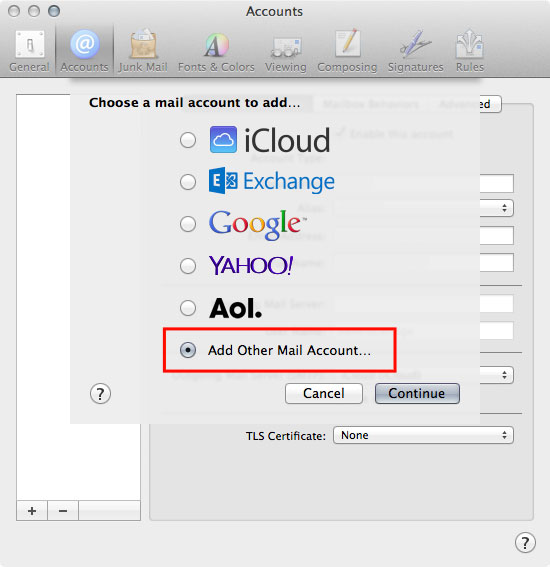Image resolution: width=550 pixels, height=567 pixels.
Task: Open the Junk Mail preferences
Action: [x=143, y=51]
